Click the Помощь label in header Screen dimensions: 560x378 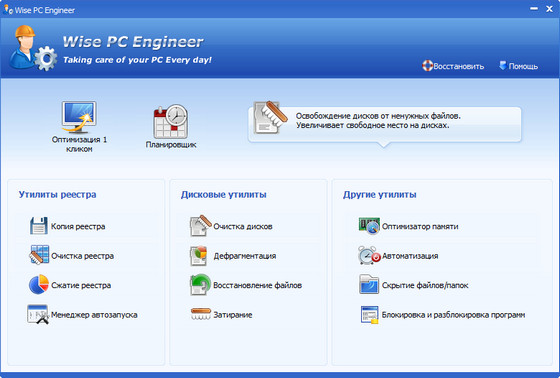coord(523,66)
